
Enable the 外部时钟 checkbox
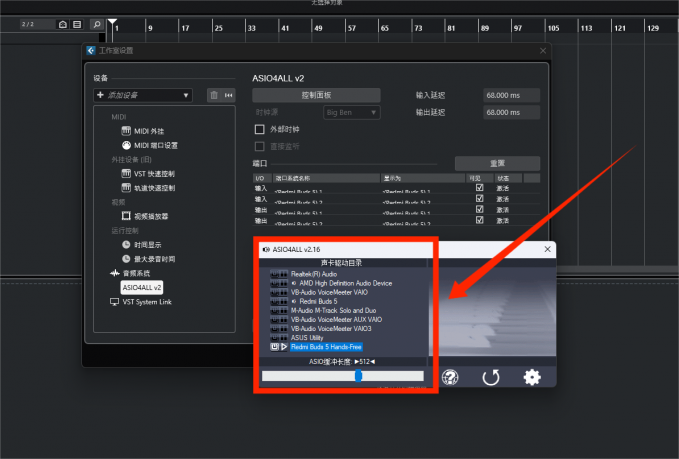point(260,129)
